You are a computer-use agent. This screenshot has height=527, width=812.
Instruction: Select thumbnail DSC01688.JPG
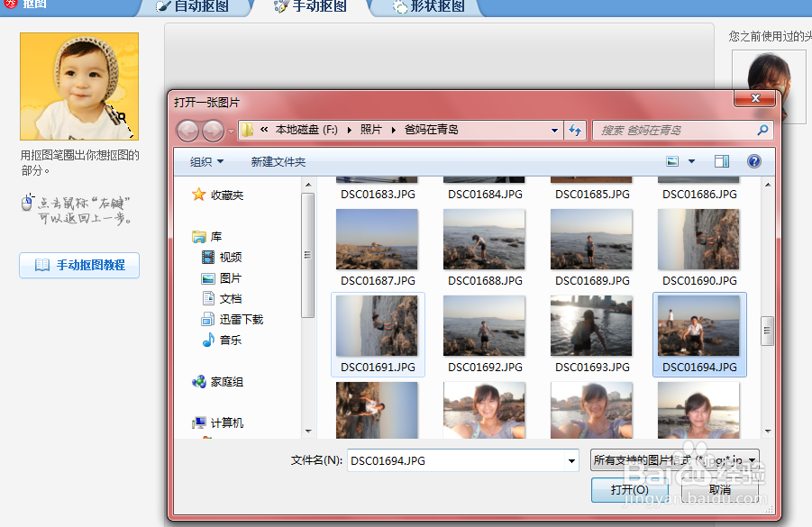click(484, 240)
